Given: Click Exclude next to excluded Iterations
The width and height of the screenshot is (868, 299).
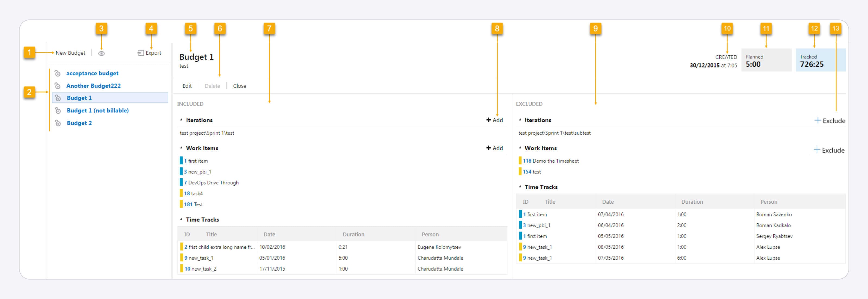Looking at the screenshot, I should coord(829,121).
